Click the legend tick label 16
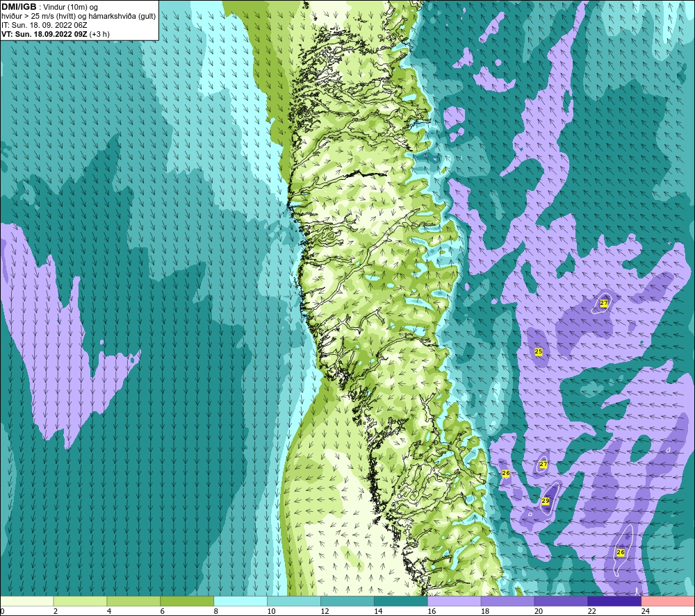This screenshot has width=695, height=616. (x=432, y=611)
